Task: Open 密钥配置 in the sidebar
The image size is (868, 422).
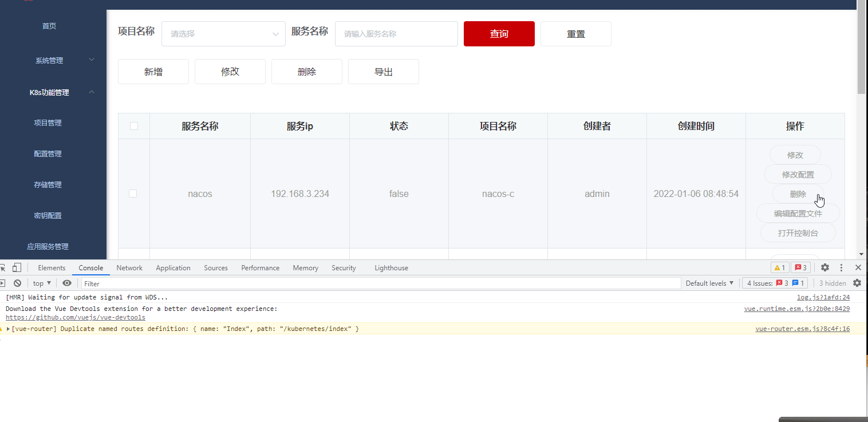Action: point(48,215)
